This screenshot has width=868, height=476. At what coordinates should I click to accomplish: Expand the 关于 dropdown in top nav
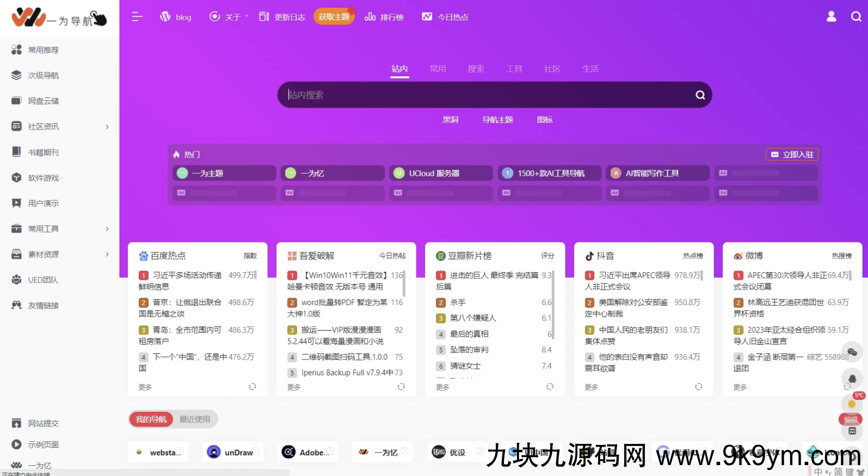(229, 17)
